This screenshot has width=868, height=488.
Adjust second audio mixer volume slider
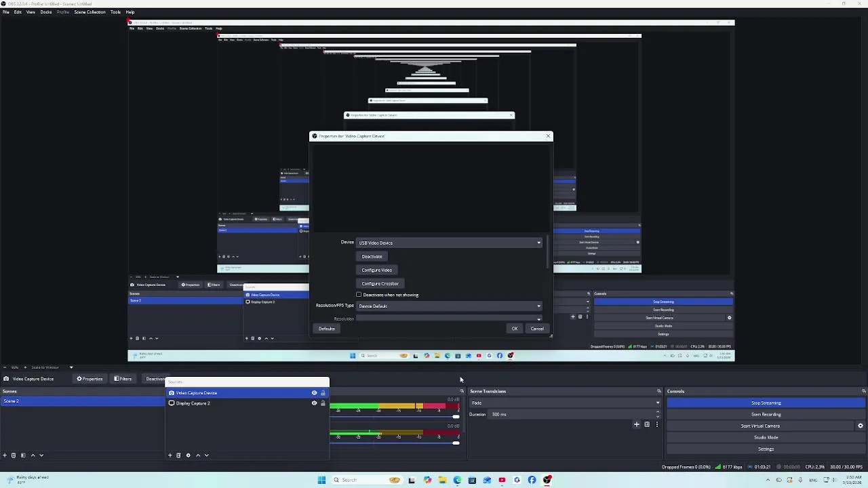[x=456, y=443]
